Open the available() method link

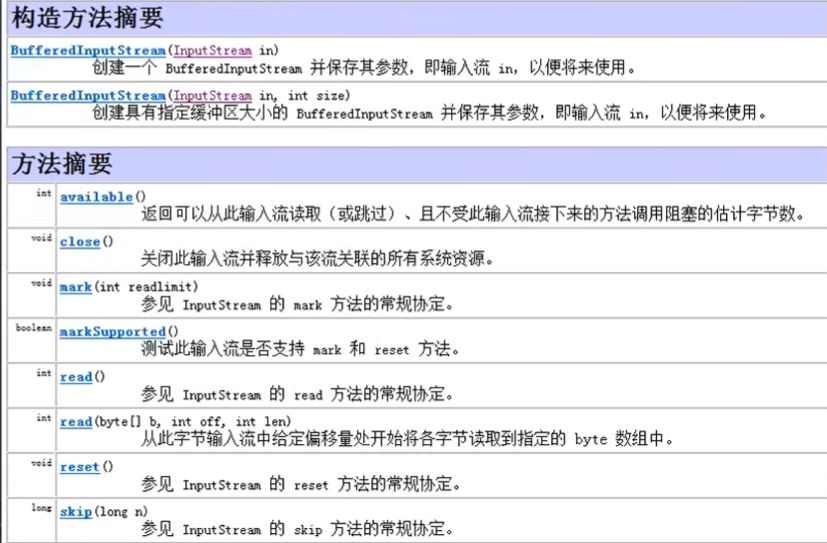[96, 197]
